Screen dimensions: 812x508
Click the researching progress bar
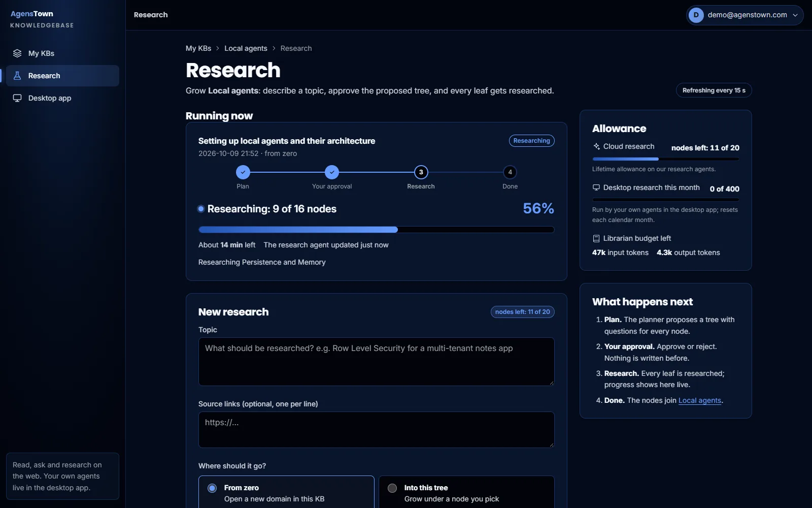[376, 230]
